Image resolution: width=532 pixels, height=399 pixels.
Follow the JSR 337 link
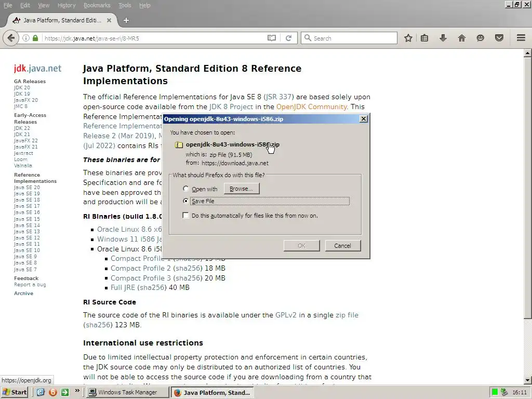pyautogui.click(x=279, y=97)
